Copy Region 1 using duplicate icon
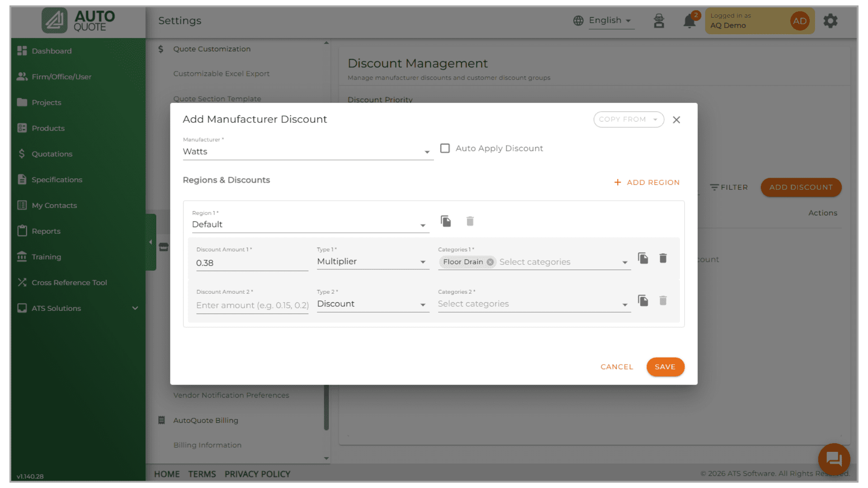The height and width of the screenshot is (488, 868). coord(446,221)
